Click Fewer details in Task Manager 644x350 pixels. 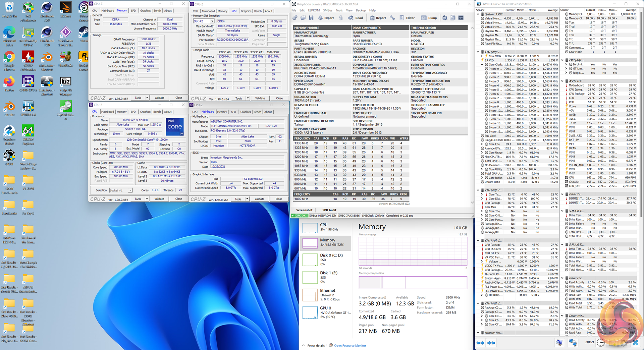(316, 346)
